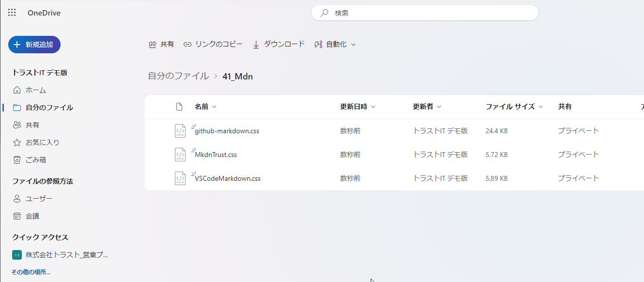Click the share icon in toolbar
The image size is (644, 282).
point(153,44)
